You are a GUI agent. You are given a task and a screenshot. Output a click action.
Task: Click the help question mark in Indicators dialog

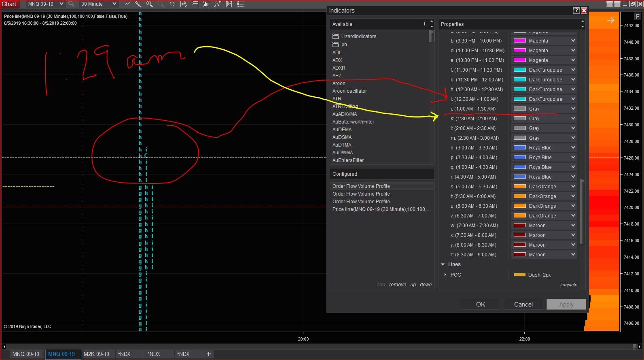tap(576, 11)
